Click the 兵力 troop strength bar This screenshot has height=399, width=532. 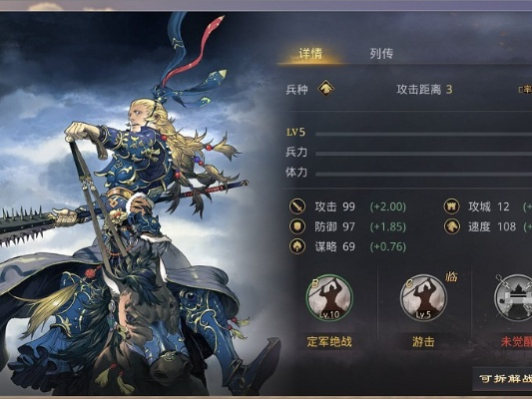(423, 154)
